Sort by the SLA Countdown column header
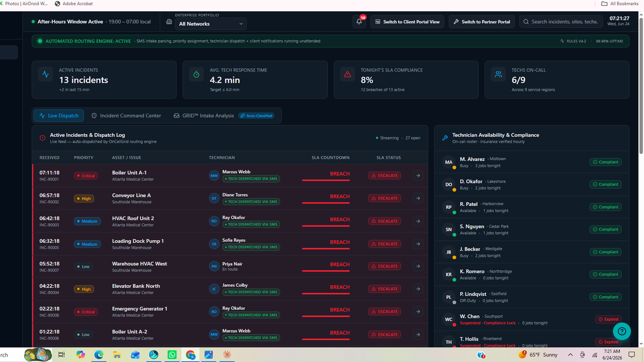The height and width of the screenshot is (362, 644). pos(331,158)
